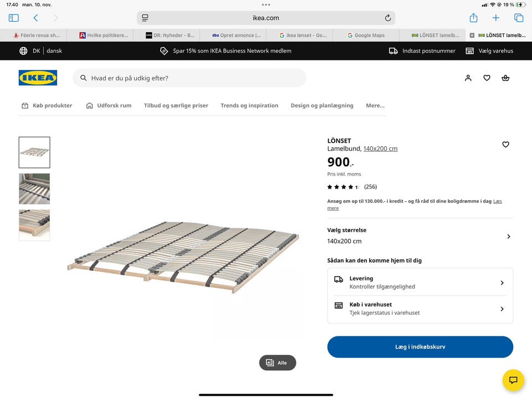Open the IKEA shopping basket

[505, 78]
